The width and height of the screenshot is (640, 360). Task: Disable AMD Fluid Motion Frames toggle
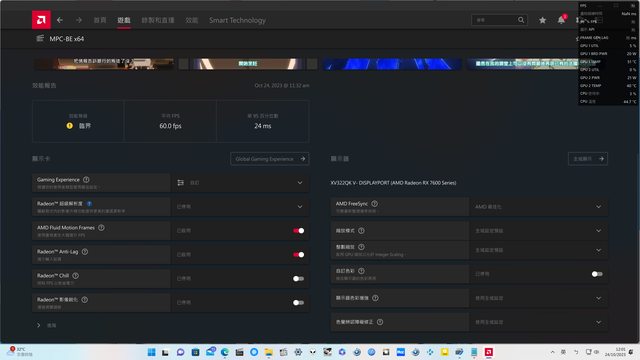298,231
